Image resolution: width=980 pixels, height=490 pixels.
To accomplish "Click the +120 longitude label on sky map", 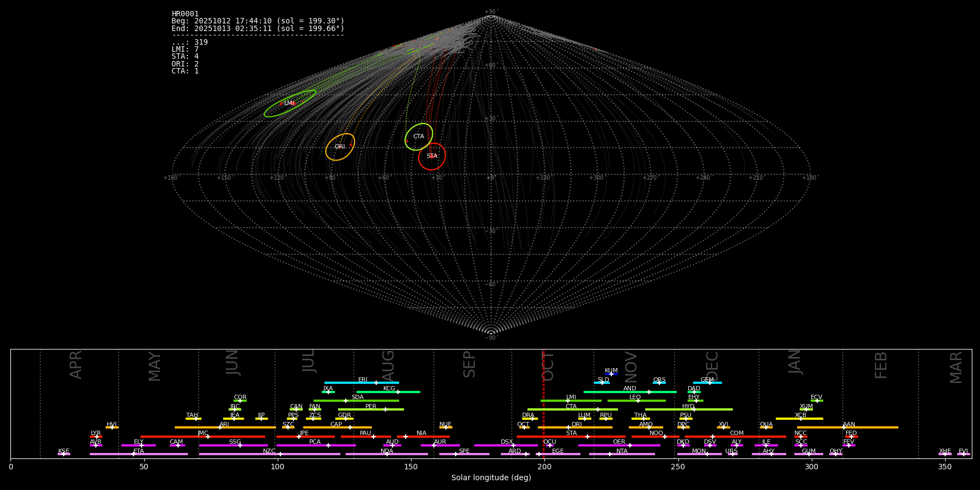I will tap(277, 178).
